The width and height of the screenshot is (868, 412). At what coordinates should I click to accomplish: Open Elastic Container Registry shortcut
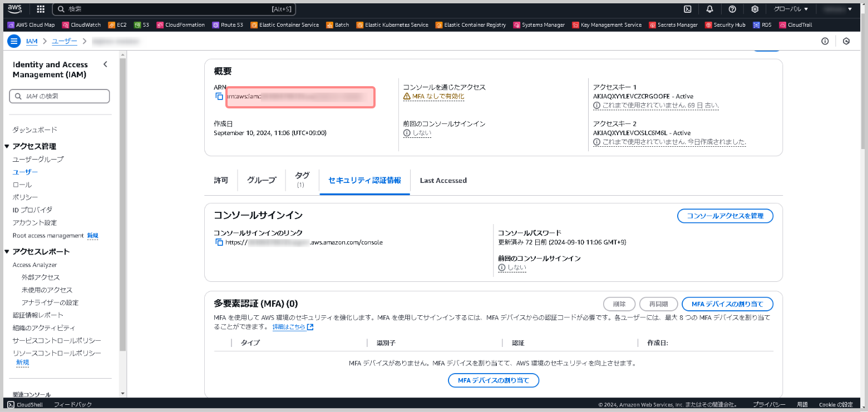pos(471,24)
